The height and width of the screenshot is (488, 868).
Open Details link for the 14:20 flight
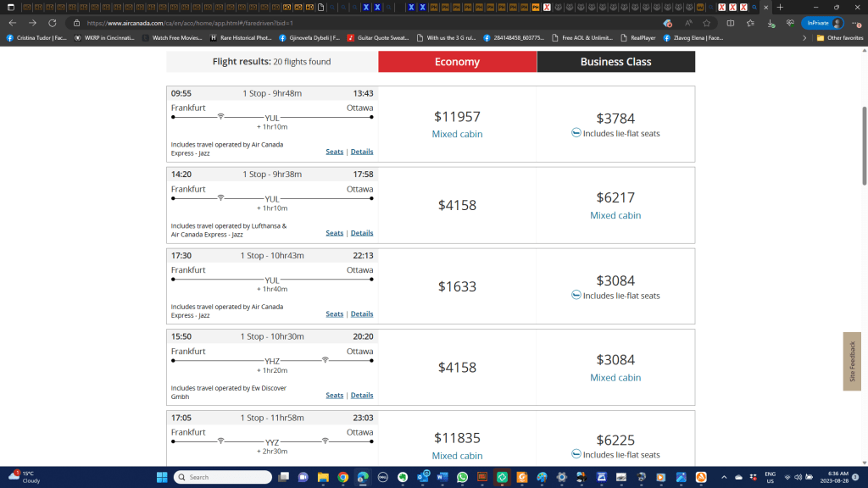click(x=362, y=233)
